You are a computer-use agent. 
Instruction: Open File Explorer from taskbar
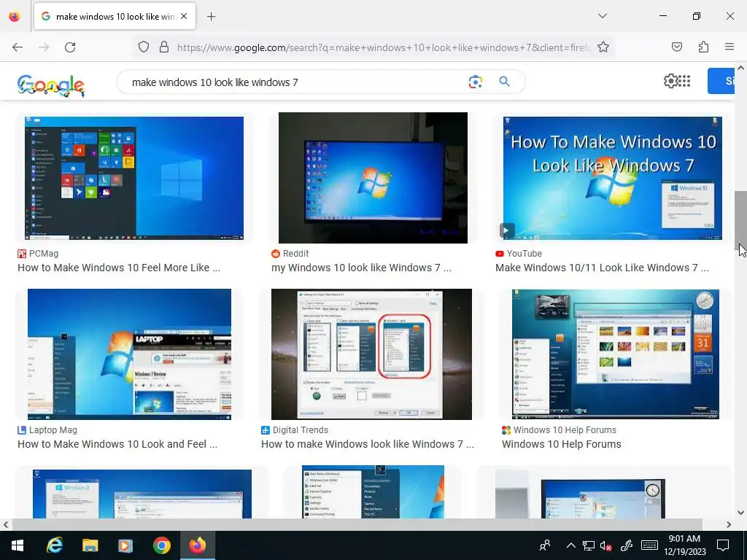click(90, 545)
